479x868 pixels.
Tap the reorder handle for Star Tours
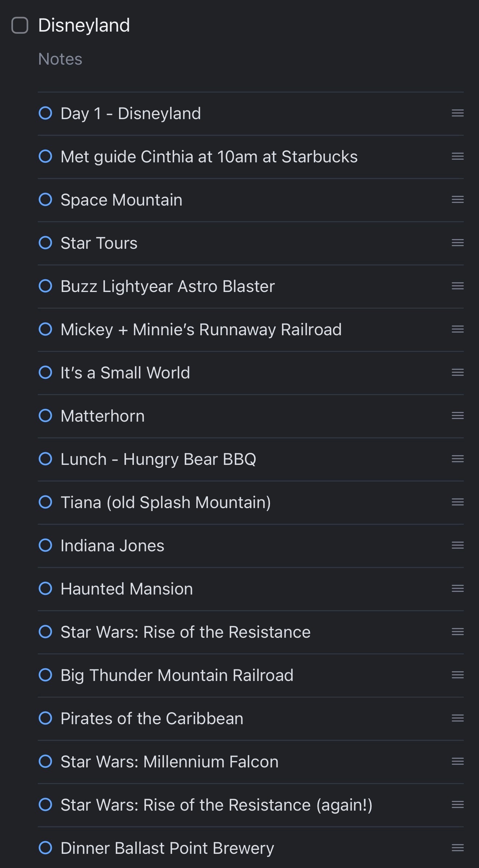tap(458, 243)
